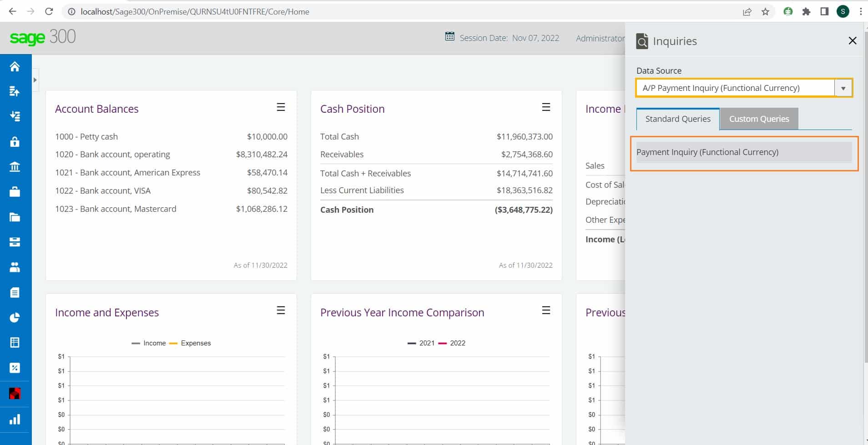Share this page icon in address bar
This screenshot has width=868, height=445.
click(x=747, y=12)
